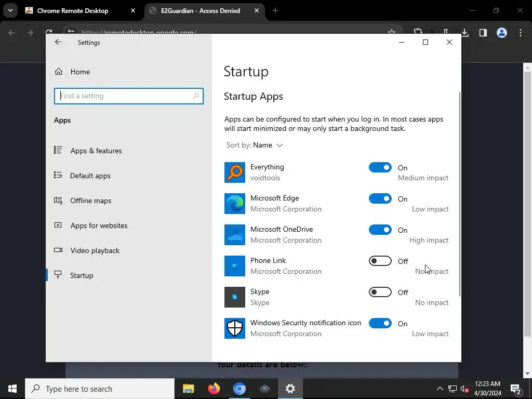Toggle Windows Security notification icon startup

point(380,323)
